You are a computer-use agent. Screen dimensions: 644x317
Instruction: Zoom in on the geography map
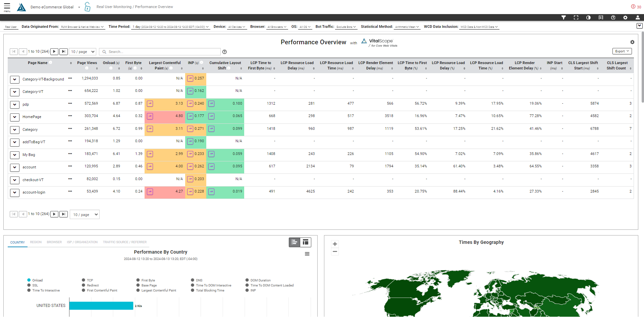coord(335,244)
